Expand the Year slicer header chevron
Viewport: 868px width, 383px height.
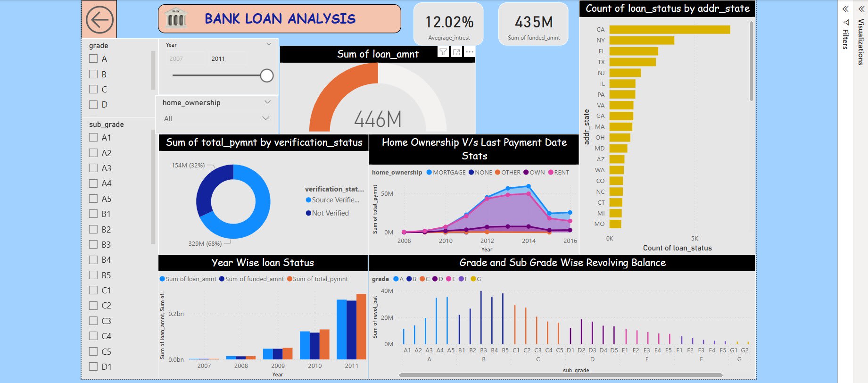(269, 44)
